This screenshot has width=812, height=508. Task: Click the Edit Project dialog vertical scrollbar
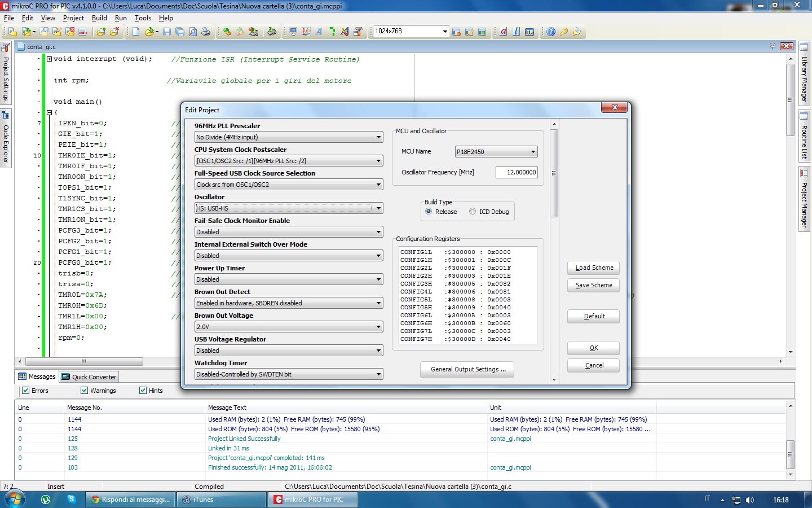click(x=554, y=174)
